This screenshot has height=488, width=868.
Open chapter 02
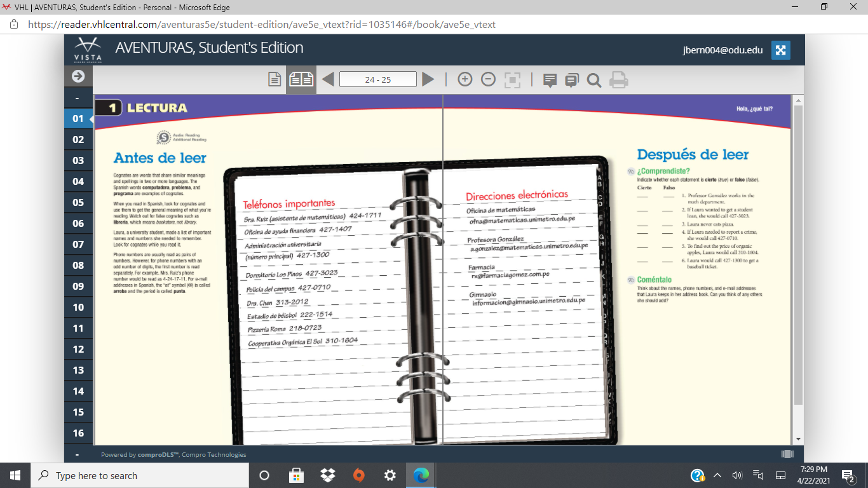pyautogui.click(x=78, y=140)
